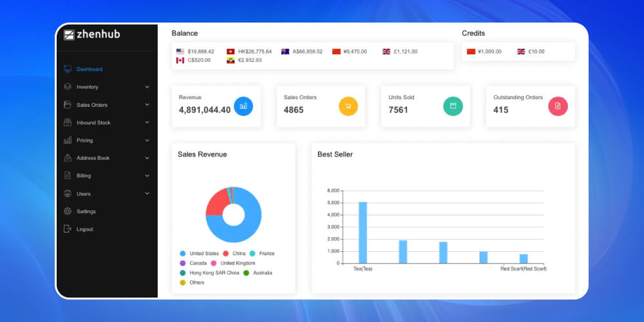
Task: Click the UK flag in Credits
Action: (521, 52)
